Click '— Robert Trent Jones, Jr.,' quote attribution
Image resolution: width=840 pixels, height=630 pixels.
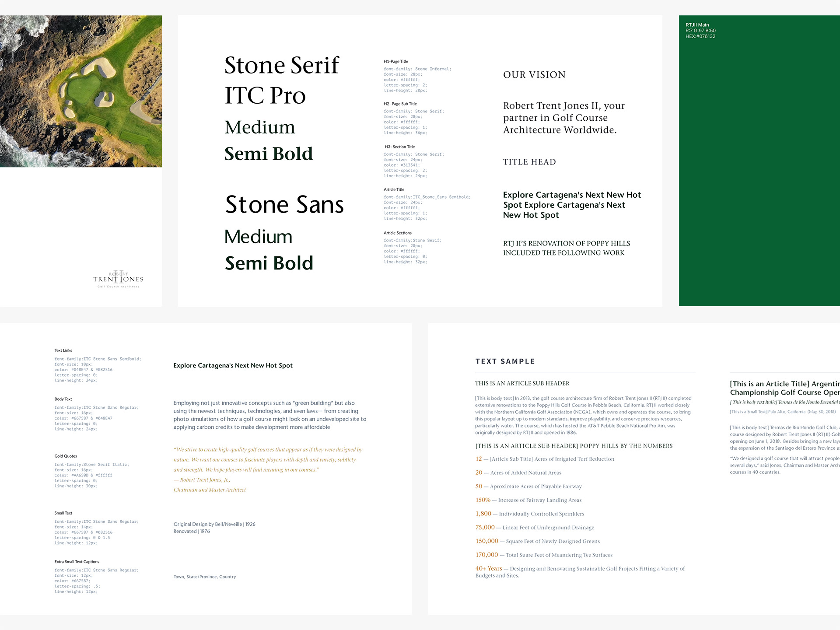coord(202,479)
